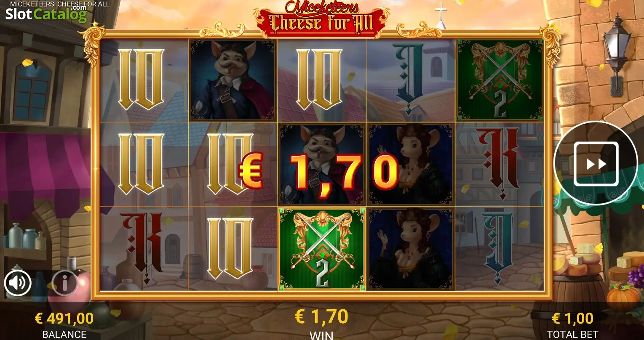
Task: Click the Miceketeers Cheese For All title logo
Action: click(322, 19)
